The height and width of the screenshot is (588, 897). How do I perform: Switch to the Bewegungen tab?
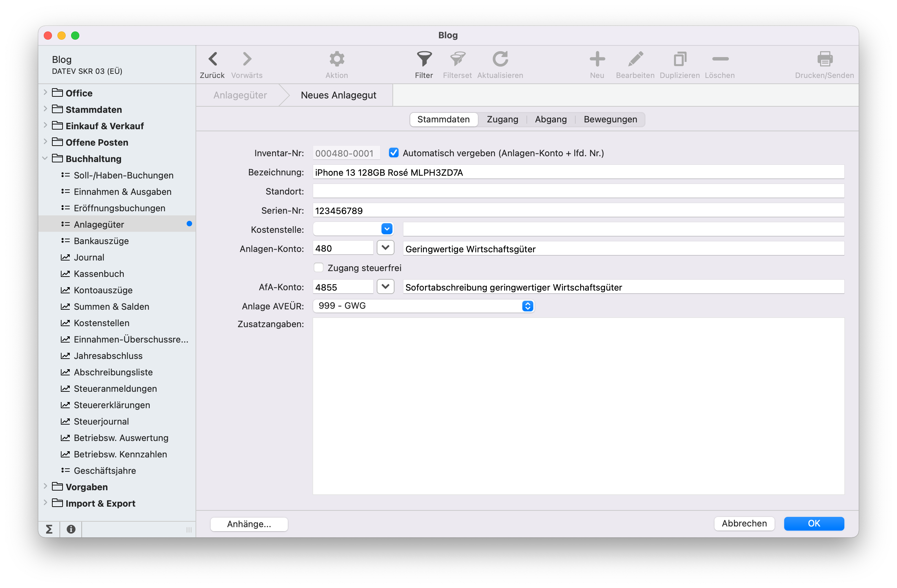coord(610,120)
